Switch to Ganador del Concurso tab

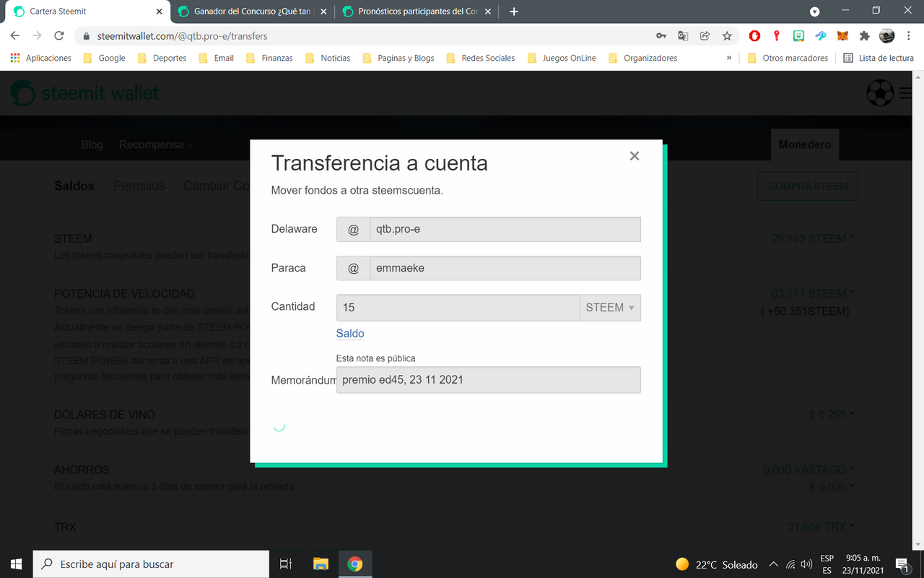252,12
